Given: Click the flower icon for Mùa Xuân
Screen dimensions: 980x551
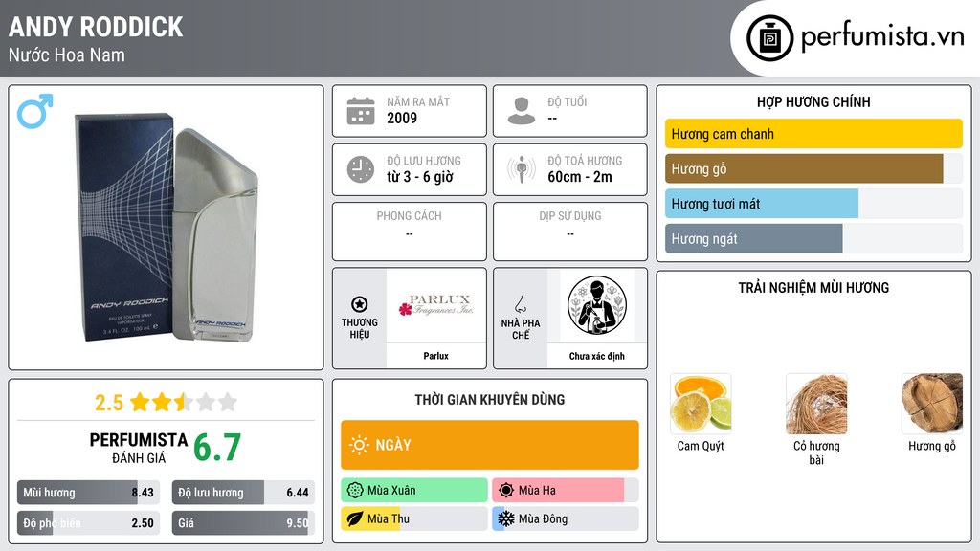Looking at the screenshot, I should 355,491.
